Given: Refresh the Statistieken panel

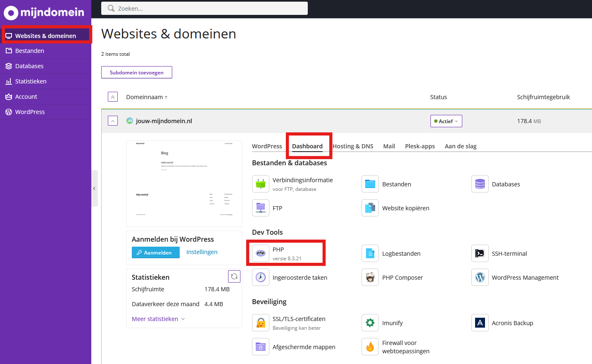Looking at the screenshot, I should click(234, 276).
